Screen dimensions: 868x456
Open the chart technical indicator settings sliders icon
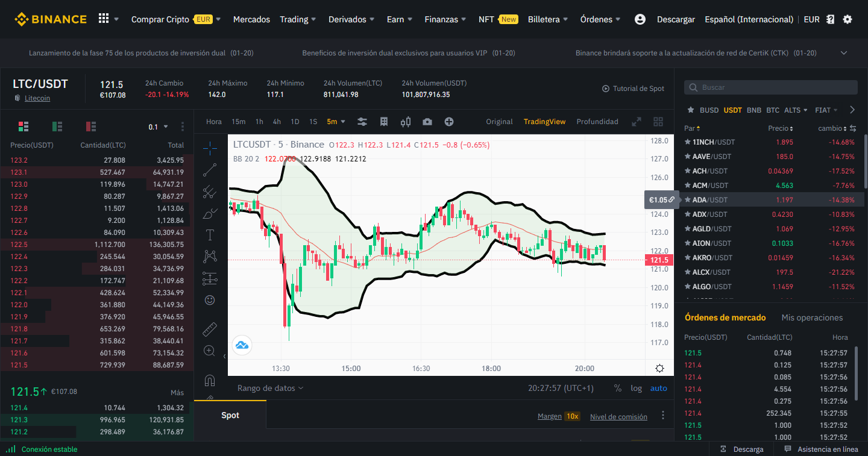tap(362, 122)
